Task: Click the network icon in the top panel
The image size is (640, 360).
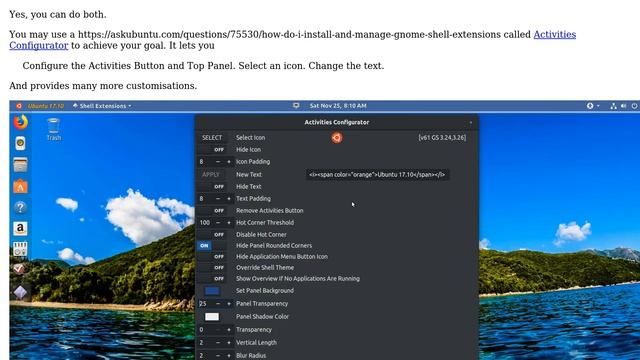Action: 613,106
